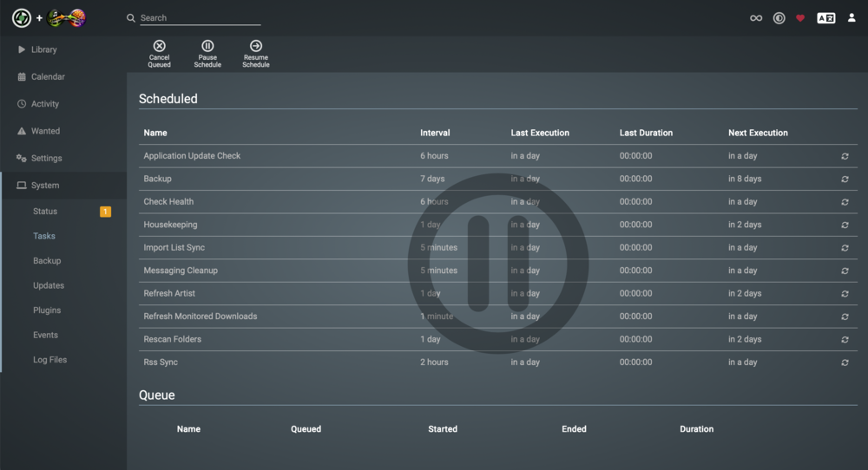
Task: Click the red heart donate icon
Action: click(x=800, y=17)
